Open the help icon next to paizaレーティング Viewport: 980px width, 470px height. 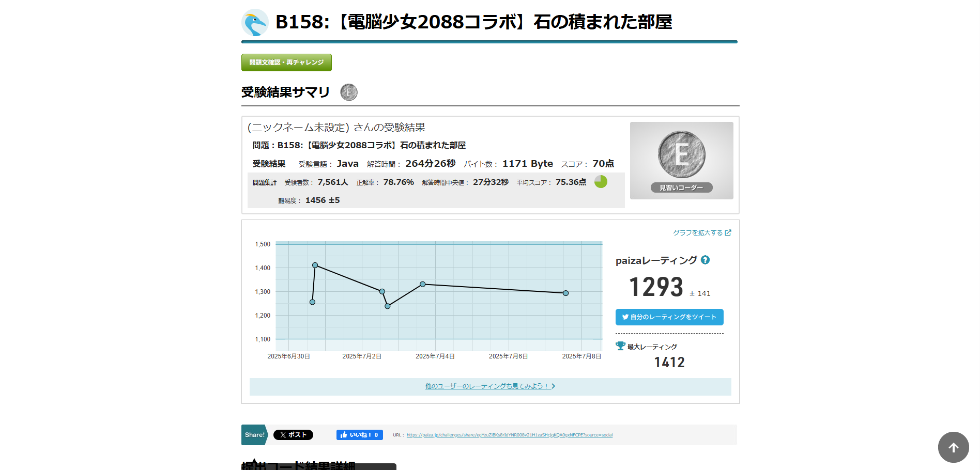tap(705, 260)
